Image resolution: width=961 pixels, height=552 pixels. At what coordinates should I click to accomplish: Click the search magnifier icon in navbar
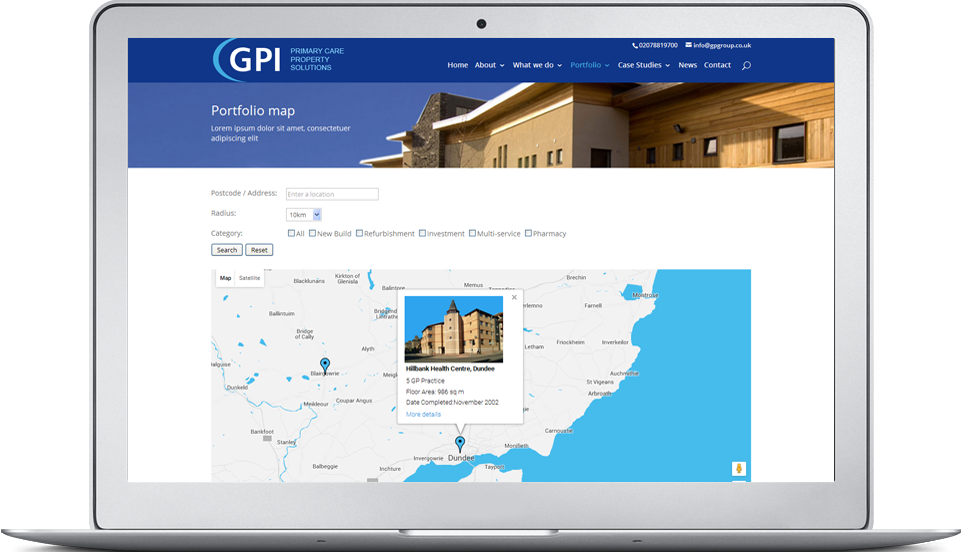click(x=746, y=65)
